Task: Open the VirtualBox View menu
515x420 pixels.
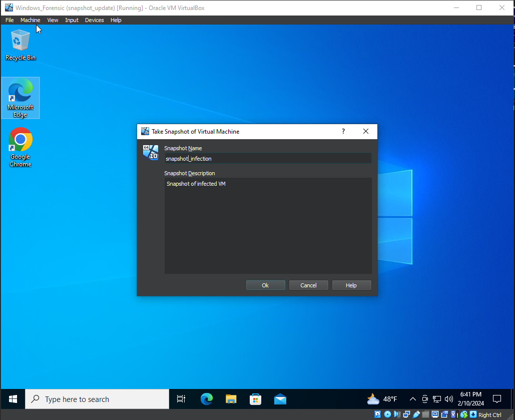Action: (53, 20)
